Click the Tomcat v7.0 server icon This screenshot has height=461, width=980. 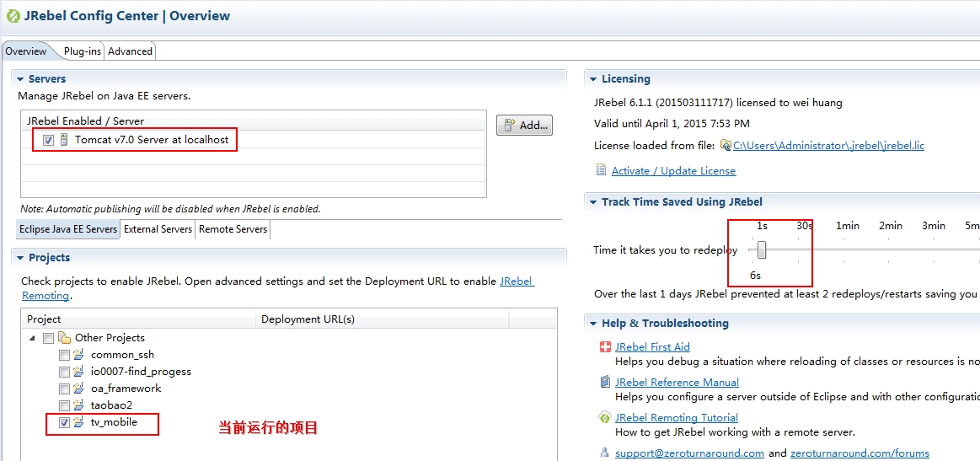[64, 140]
